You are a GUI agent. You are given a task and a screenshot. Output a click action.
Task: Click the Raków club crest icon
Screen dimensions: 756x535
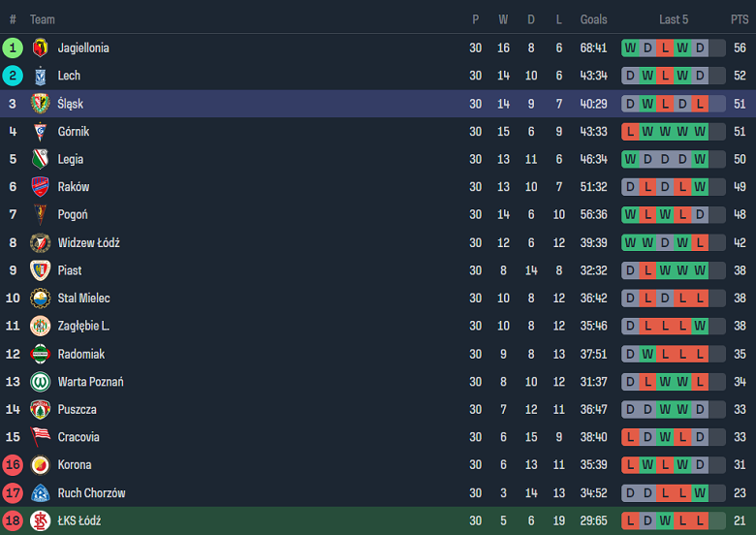tap(40, 187)
